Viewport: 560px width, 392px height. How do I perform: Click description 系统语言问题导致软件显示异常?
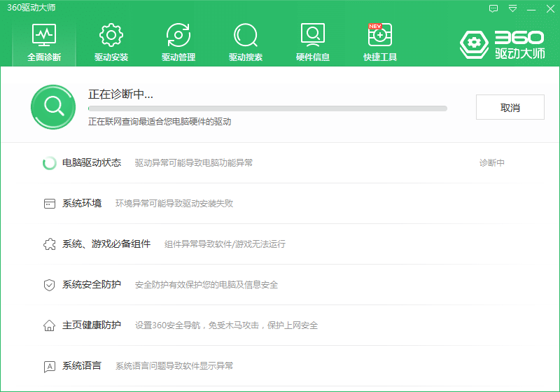pyautogui.click(x=174, y=366)
